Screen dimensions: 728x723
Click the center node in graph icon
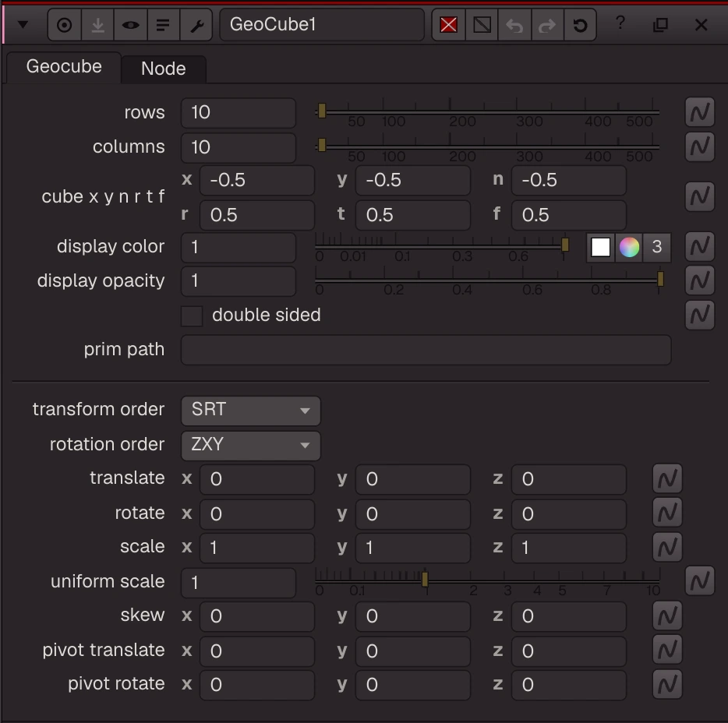(65, 25)
